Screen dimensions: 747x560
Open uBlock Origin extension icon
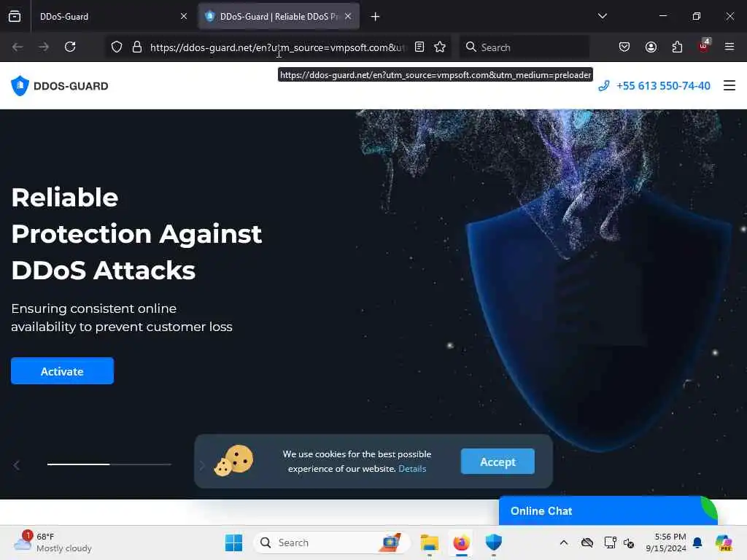pos(703,46)
